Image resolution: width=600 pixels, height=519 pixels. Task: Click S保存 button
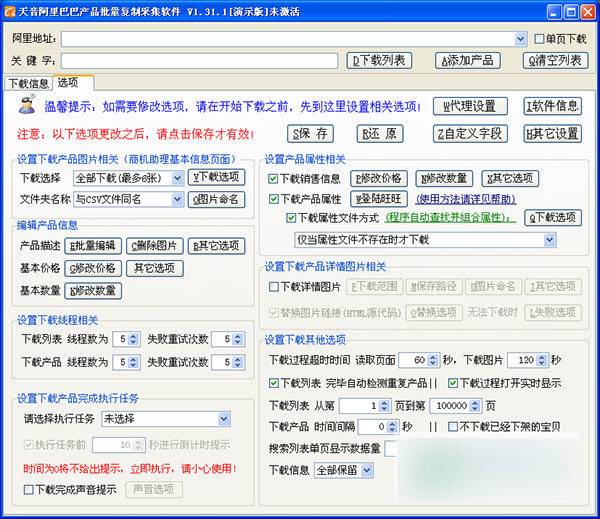pyautogui.click(x=310, y=134)
